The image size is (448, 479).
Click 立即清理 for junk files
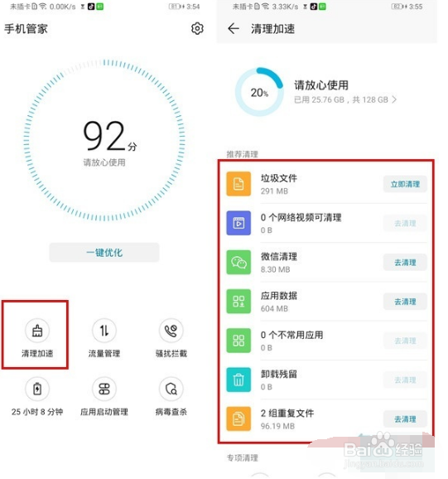coord(405,184)
